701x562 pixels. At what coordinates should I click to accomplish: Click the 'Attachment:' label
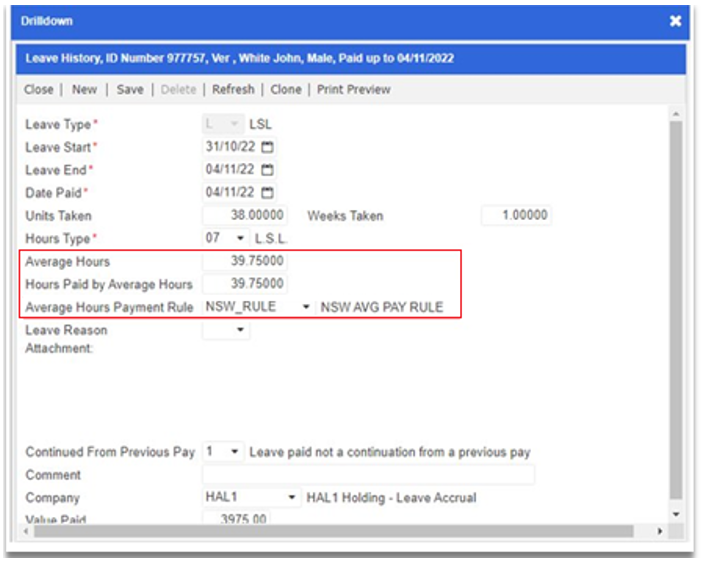[x=59, y=348]
